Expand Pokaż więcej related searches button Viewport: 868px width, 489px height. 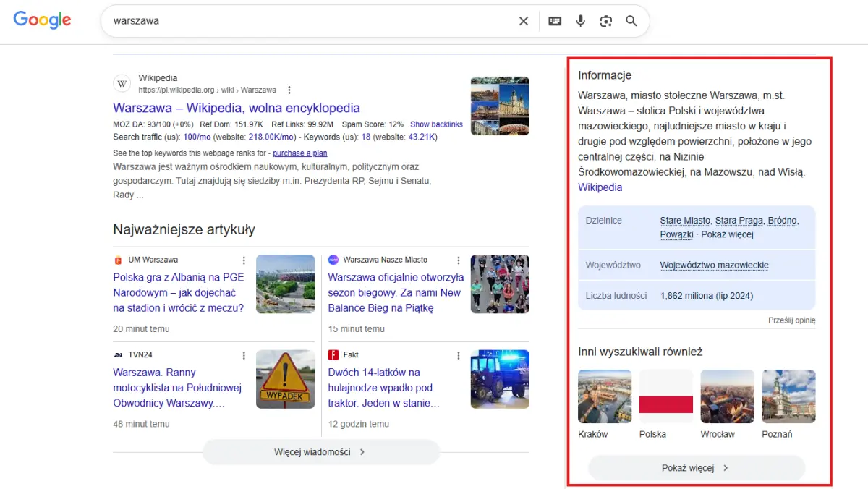point(697,468)
